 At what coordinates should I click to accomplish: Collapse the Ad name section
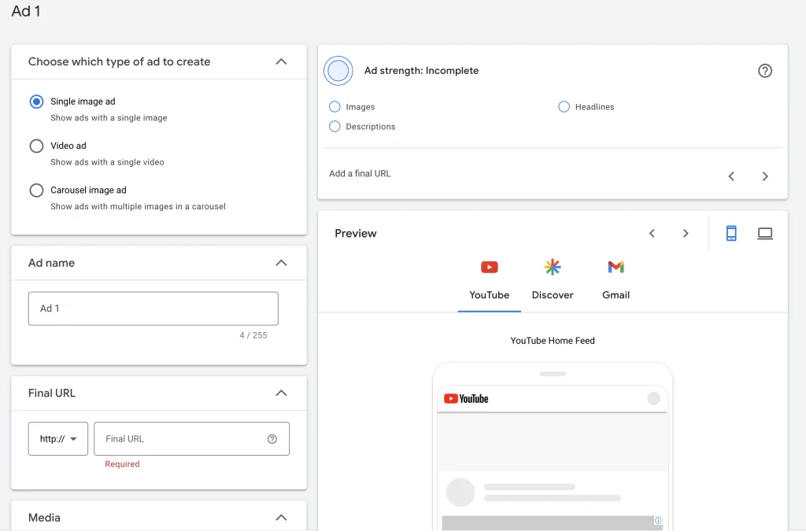coord(281,263)
